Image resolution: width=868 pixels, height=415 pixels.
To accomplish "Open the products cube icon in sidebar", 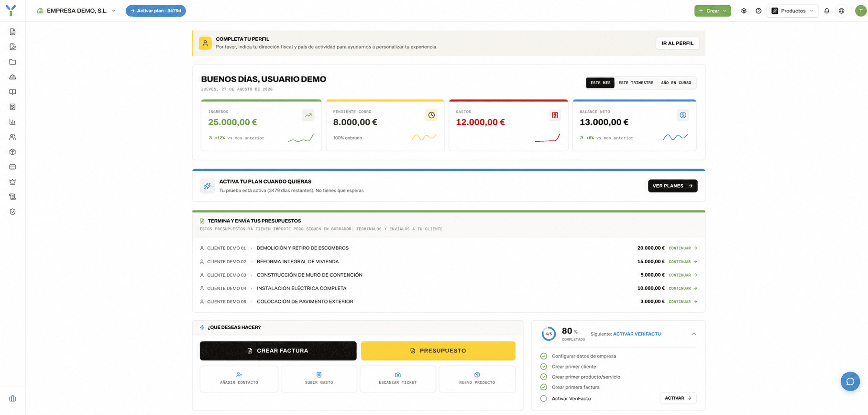I will coord(12,152).
